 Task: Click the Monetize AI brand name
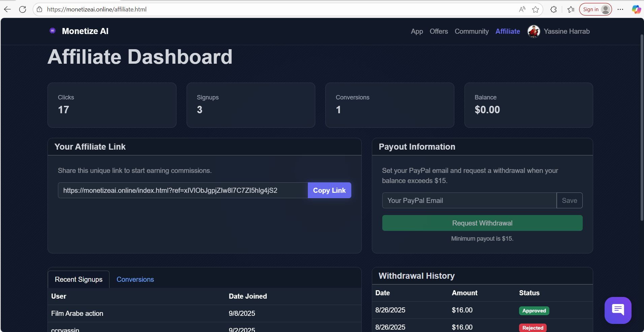85,31
